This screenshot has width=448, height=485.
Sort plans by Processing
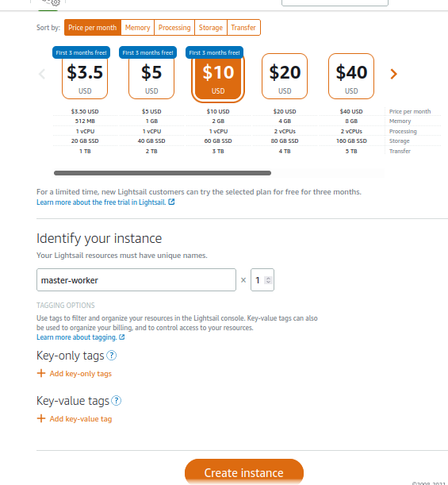coord(174,28)
